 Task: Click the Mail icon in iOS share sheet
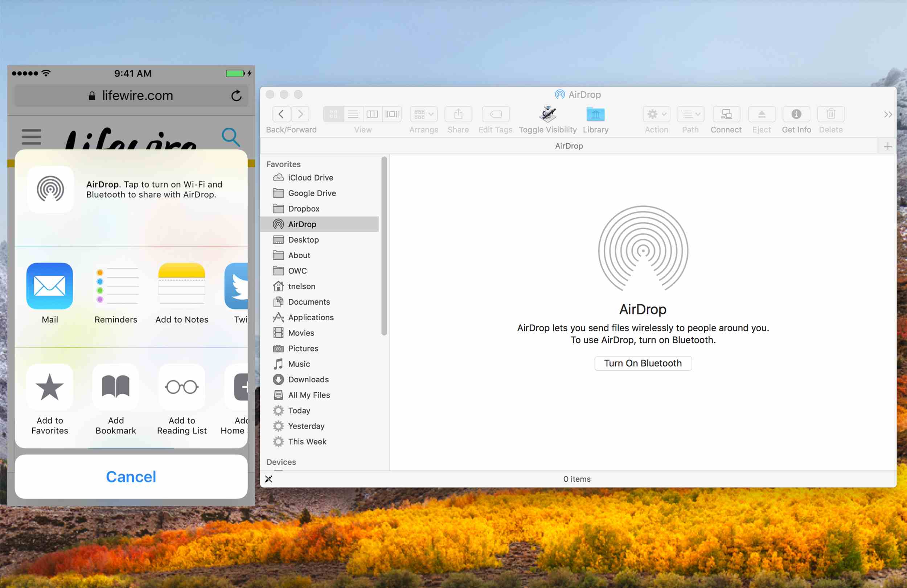[x=50, y=285]
